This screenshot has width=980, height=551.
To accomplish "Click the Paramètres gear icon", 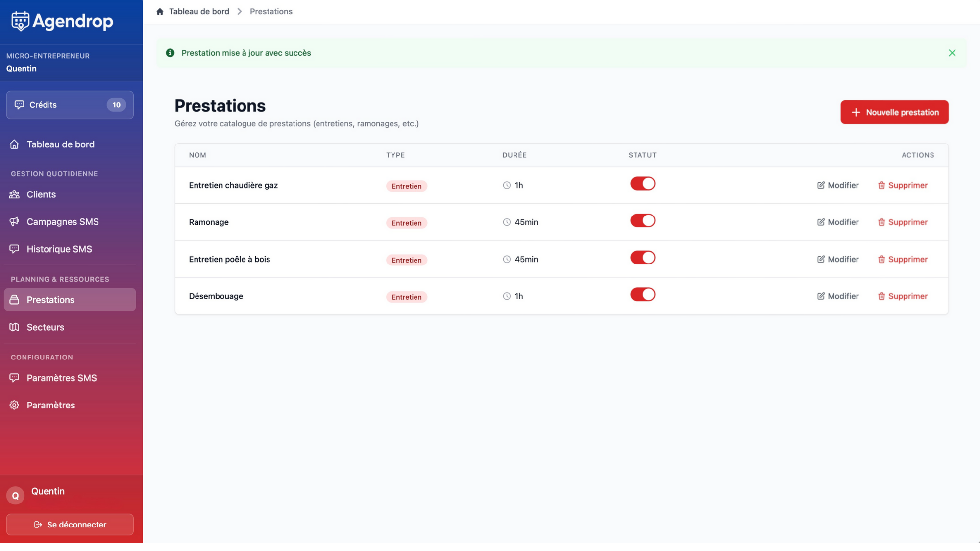I will coord(14,405).
